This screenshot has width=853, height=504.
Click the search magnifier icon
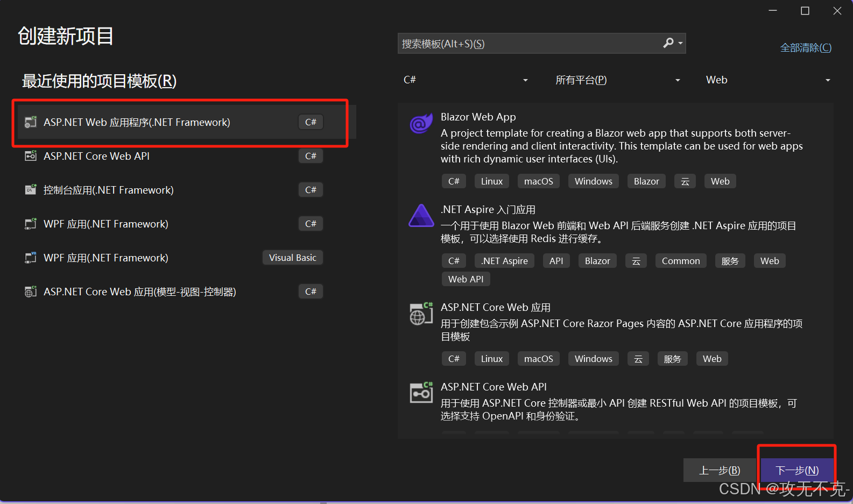(x=668, y=43)
